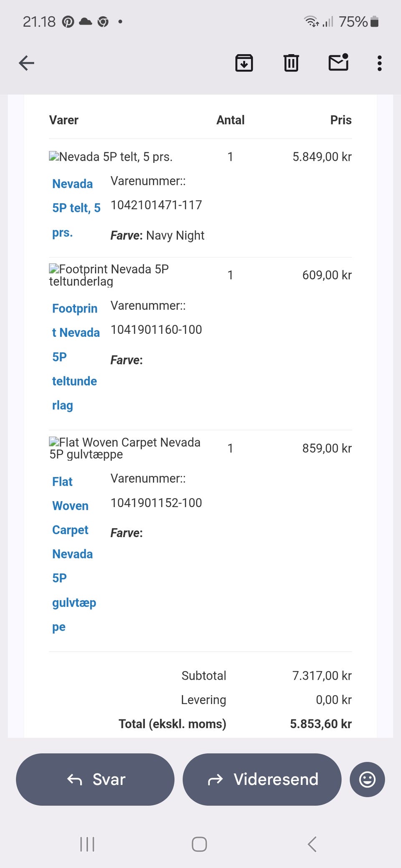The image size is (401, 868).
Task: Go back to the inbox
Action: point(27,63)
